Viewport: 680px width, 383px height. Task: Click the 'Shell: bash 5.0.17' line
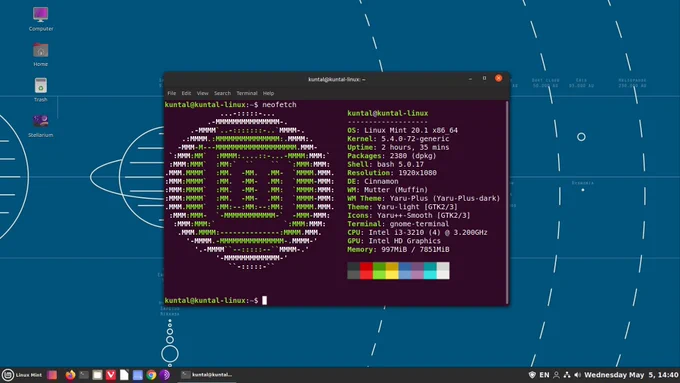tap(386, 164)
